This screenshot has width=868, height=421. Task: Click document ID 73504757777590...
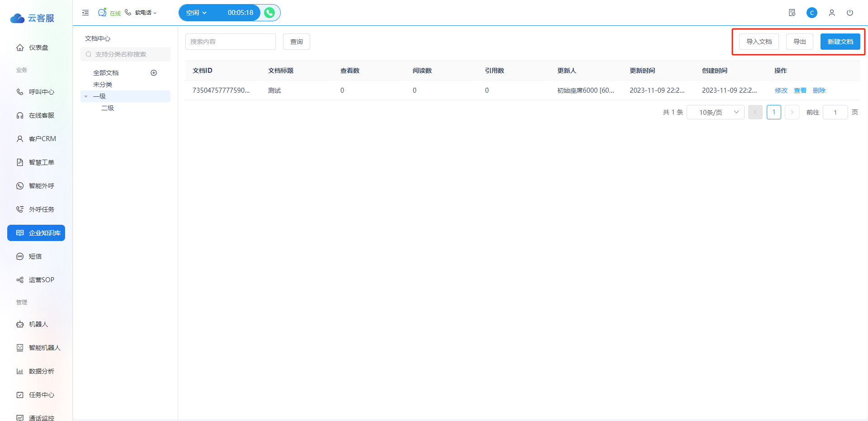point(221,90)
